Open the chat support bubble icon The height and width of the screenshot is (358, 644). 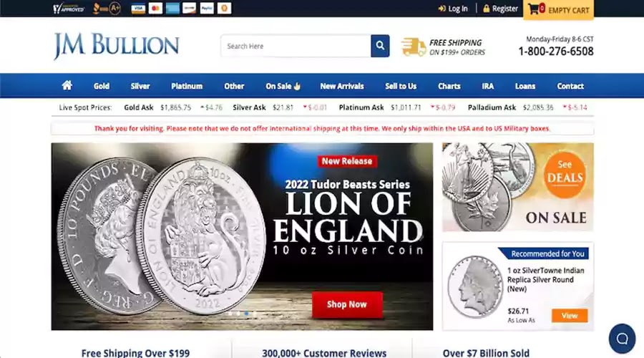(622, 338)
